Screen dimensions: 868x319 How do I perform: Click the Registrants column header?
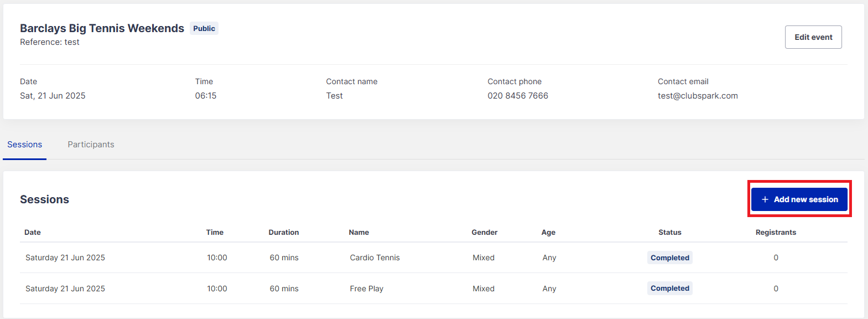click(x=776, y=233)
